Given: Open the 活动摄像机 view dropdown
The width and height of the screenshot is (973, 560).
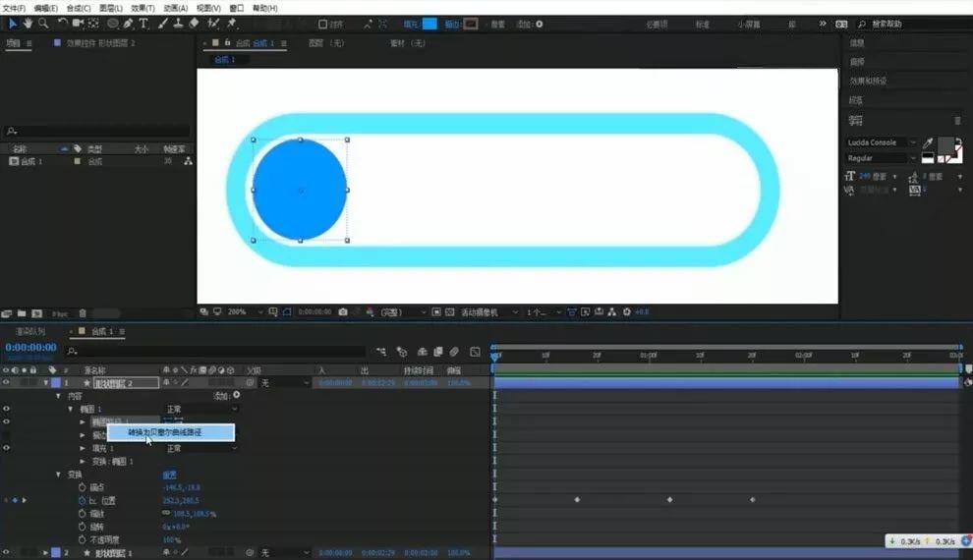Looking at the screenshot, I should click(488, 312).
